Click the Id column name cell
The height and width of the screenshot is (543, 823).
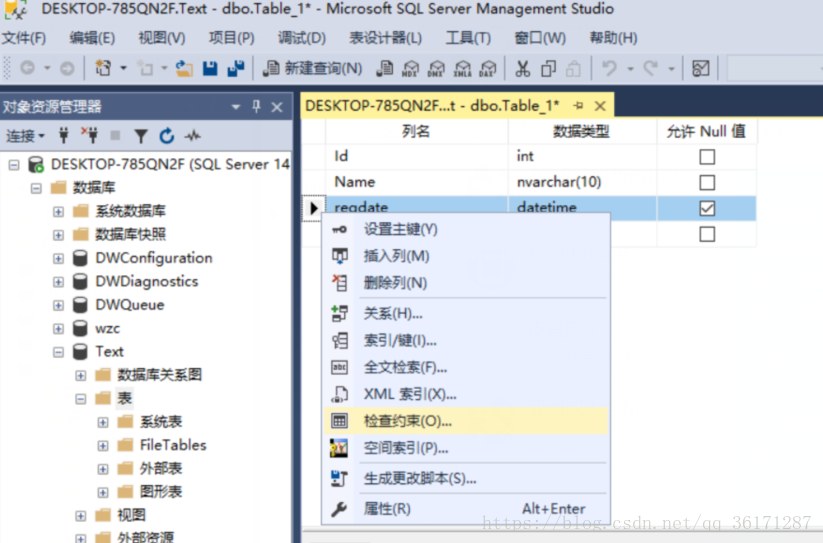click(x=416, y=156)
